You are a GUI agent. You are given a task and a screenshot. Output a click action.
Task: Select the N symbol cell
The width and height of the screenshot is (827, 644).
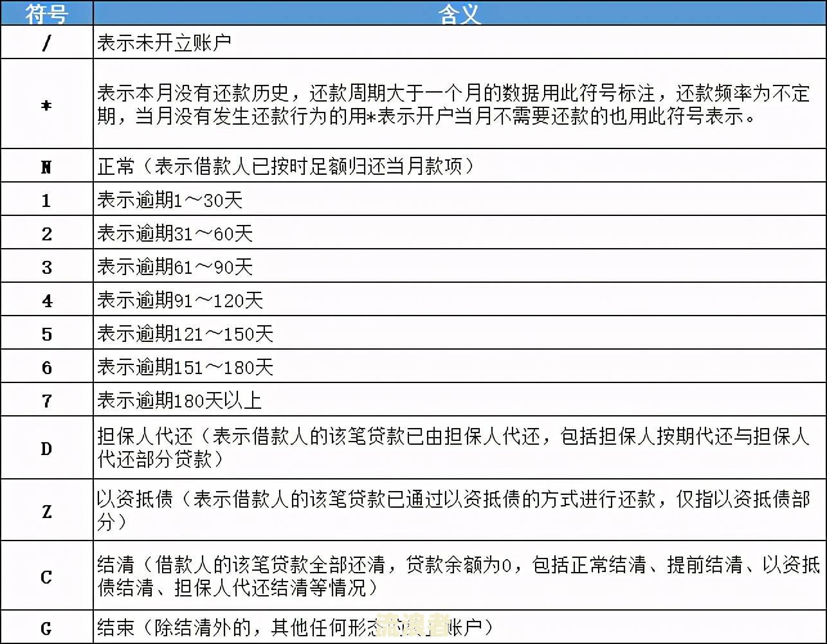pyautogui.click(x=46, y=166)
